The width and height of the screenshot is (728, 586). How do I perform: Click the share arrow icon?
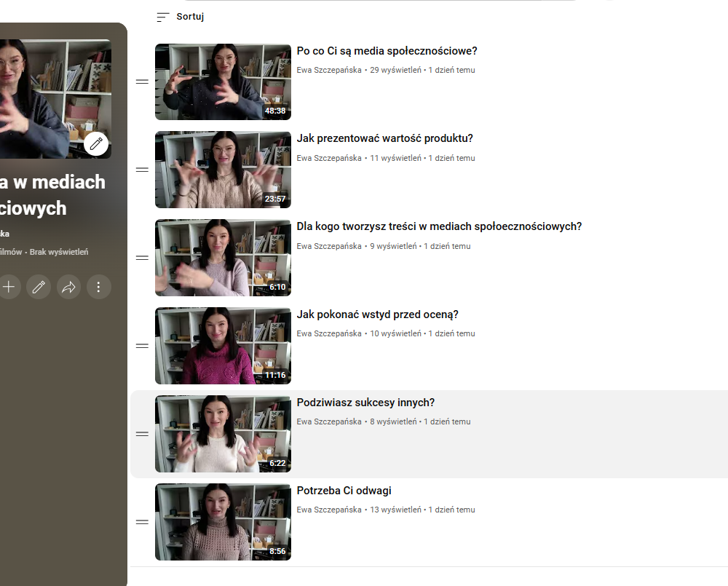pos(68,287)
